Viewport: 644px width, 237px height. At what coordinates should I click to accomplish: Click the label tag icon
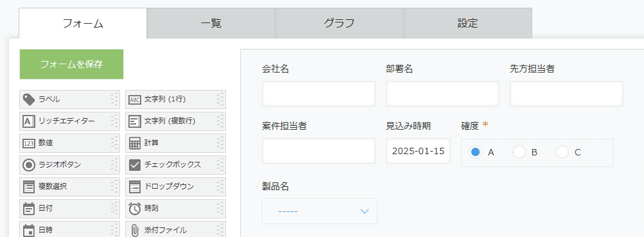click(29, 99)
